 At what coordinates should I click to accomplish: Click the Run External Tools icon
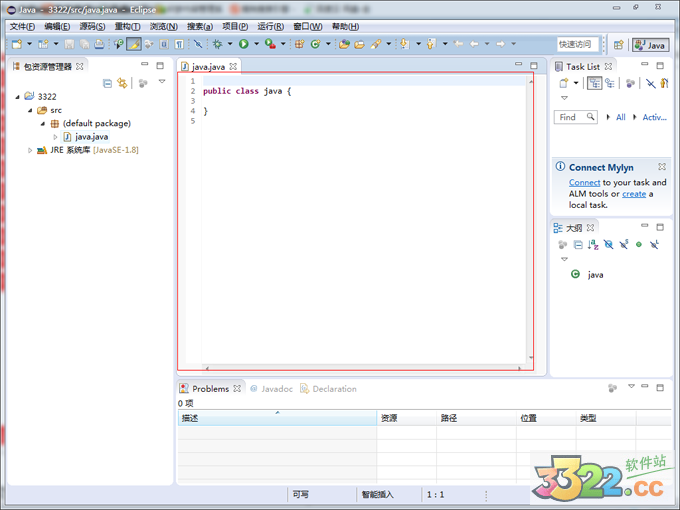point(270,44)
